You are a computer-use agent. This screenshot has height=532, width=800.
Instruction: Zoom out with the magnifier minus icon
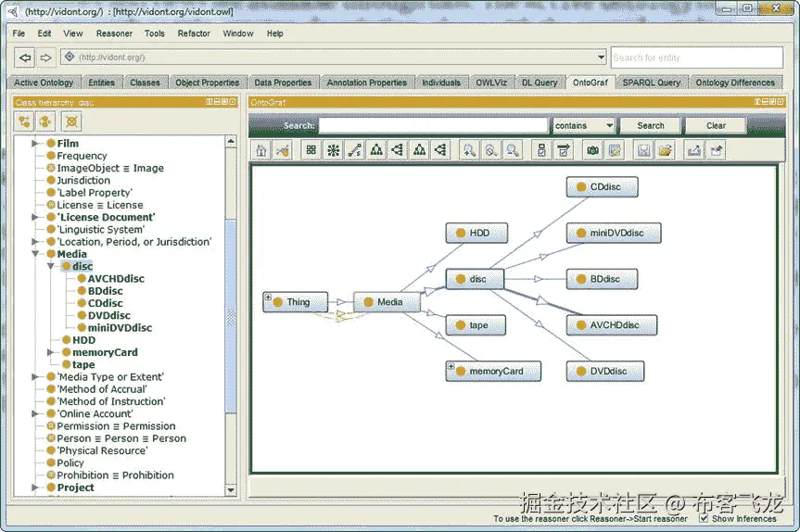tap(513, 150)
